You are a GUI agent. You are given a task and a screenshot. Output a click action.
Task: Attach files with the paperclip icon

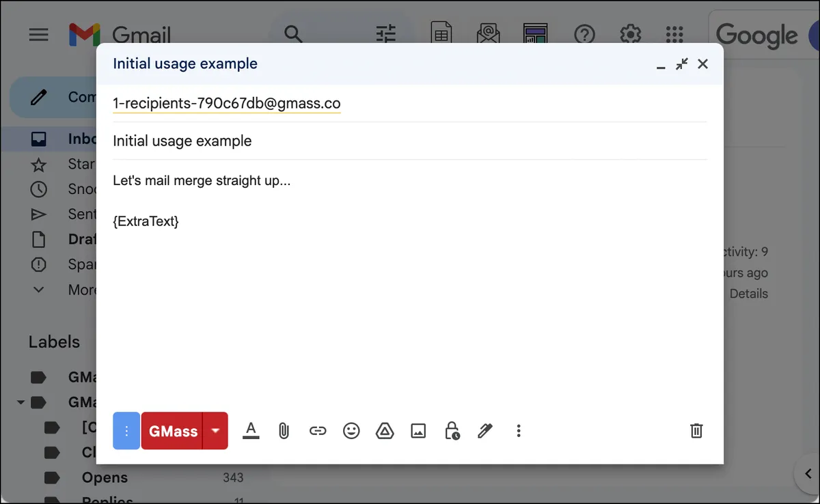pos(284,431)
